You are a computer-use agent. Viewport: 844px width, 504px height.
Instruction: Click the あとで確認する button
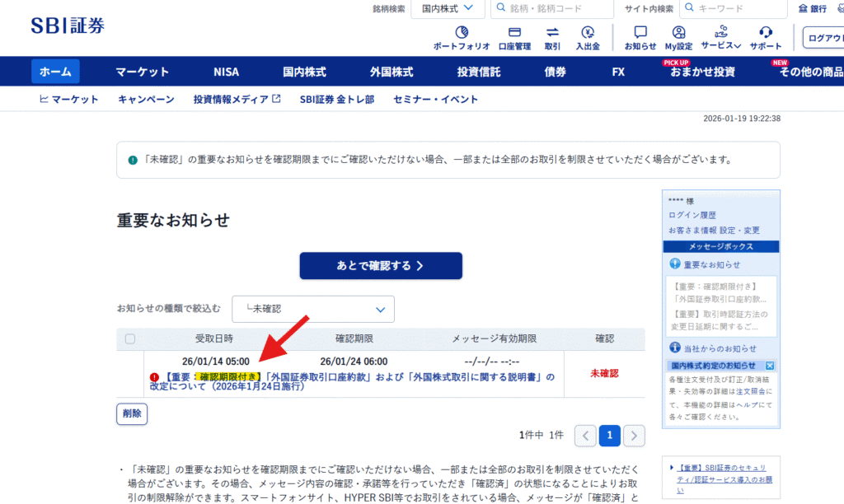[x=380, y=266]
